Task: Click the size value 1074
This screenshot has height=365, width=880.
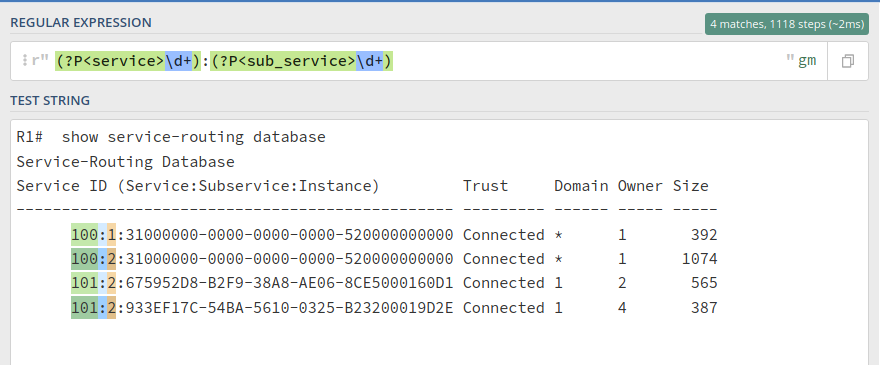Action: [699, 259]
